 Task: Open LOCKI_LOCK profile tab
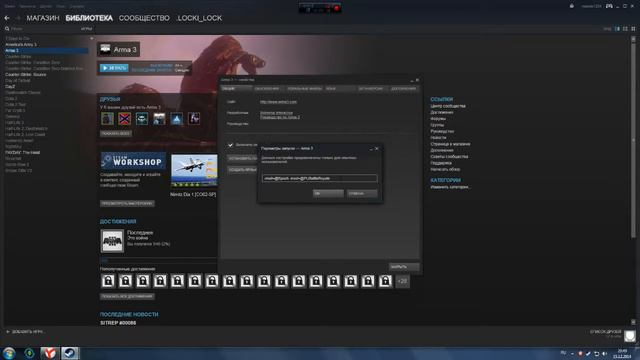[200, 18]
